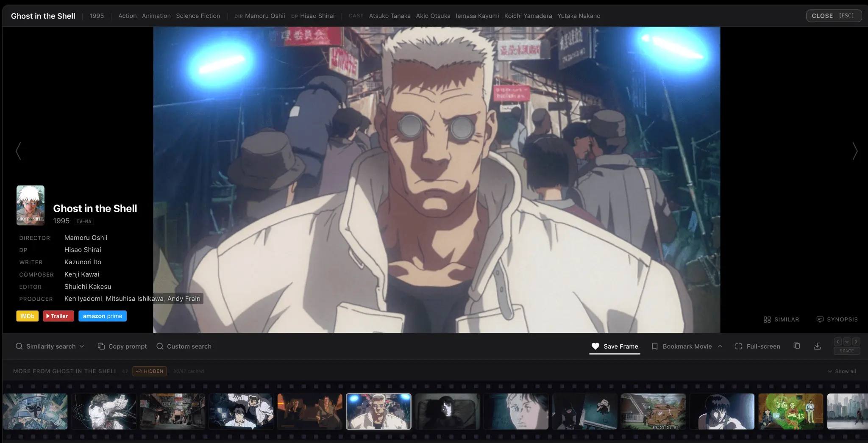The height and width of the screenshot is (443, 868).
Task: Expand the Show all filmstrip toggle
Action: (842, 371)
